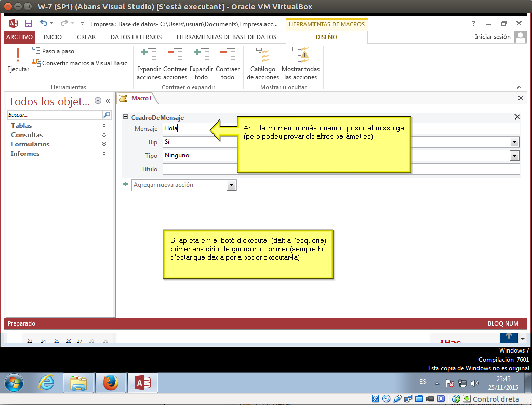Open Firefox from the taskbar
This screenshot has height=405, width=532.
[111, 383]
